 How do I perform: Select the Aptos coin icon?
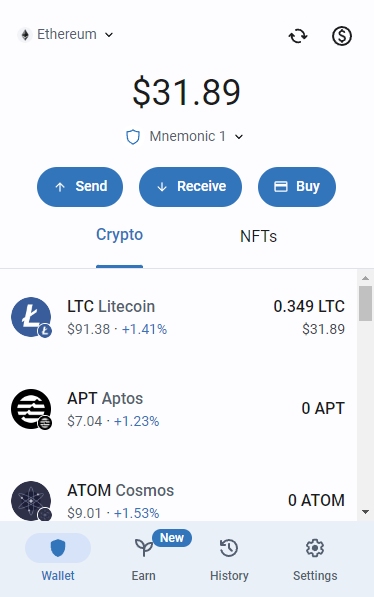[31, 409]
